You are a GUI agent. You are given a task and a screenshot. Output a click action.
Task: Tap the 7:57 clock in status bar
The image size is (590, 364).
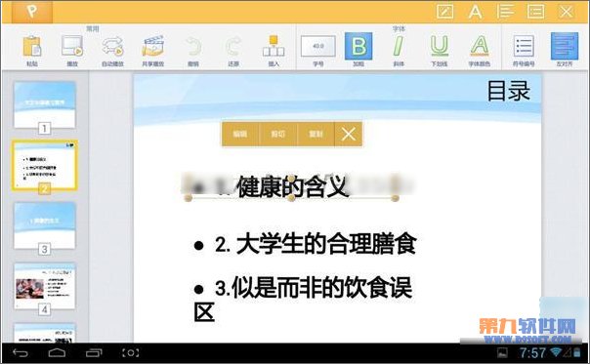532,352
